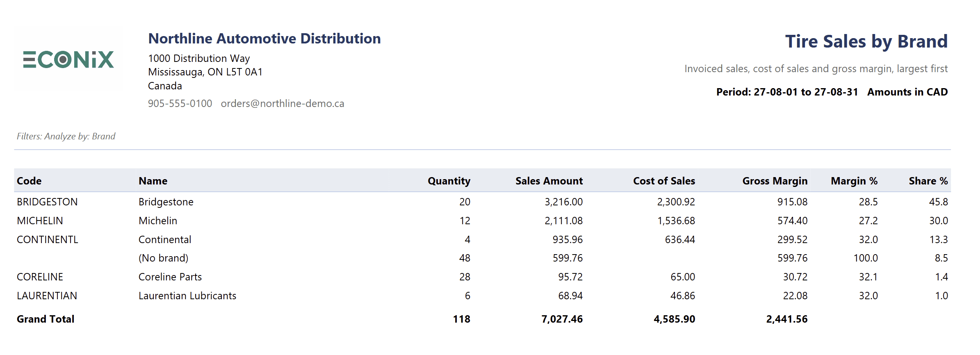Click Michelin margin percent 27.2
This screenshot has width=980, height=355.
point(868,221)
